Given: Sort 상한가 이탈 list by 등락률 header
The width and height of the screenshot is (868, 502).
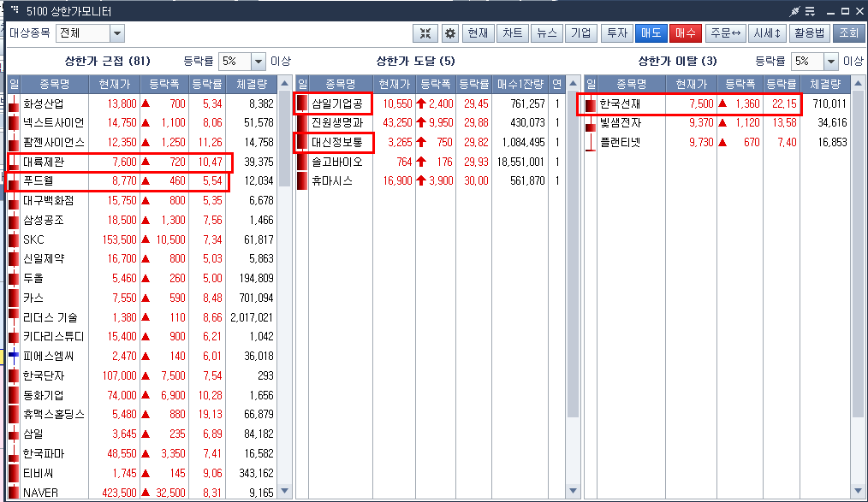Looking at the screenshot, I should (781, 84).
